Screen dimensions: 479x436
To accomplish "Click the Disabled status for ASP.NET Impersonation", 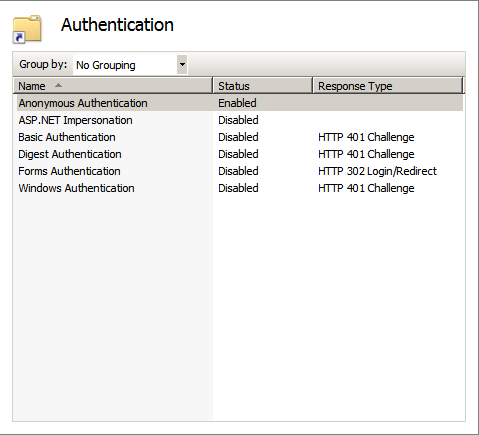I will point(238,120).
